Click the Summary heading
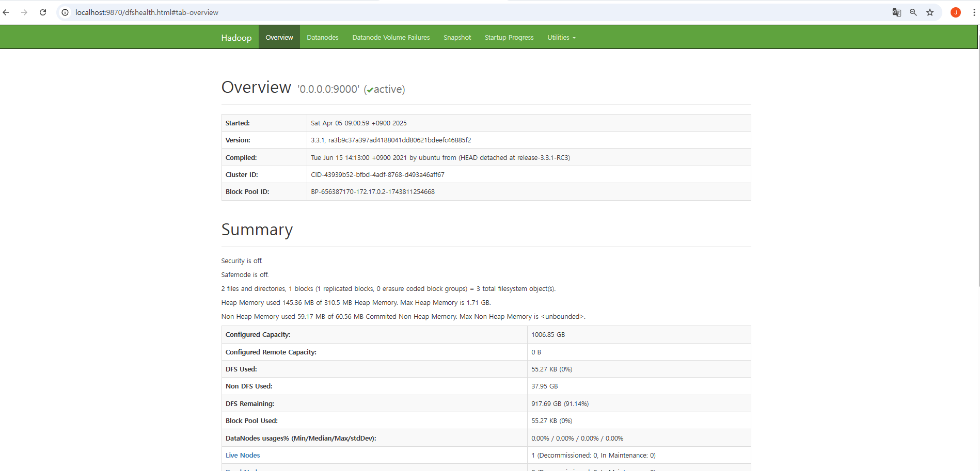The height and width of the screenshot is (471, 980). tap(257, 230)
